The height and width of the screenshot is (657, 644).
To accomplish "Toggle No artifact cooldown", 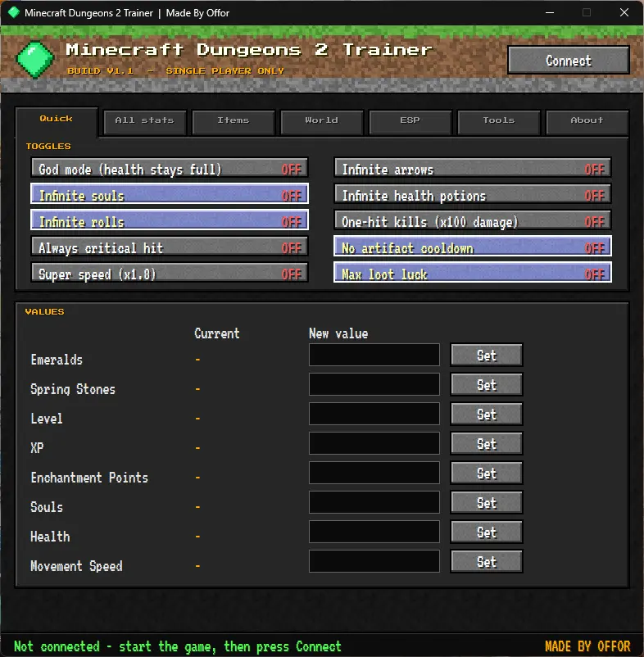I will tap(473, 247).
